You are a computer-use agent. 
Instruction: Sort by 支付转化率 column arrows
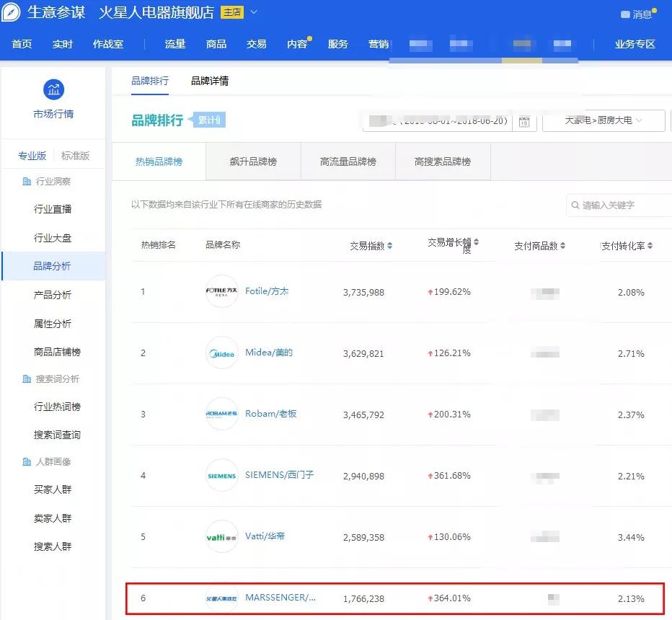650,246
